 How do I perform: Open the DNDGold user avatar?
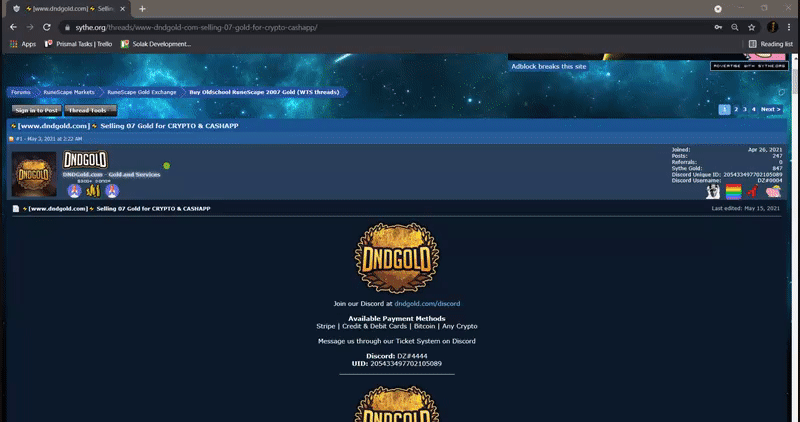tap(34, 173)
